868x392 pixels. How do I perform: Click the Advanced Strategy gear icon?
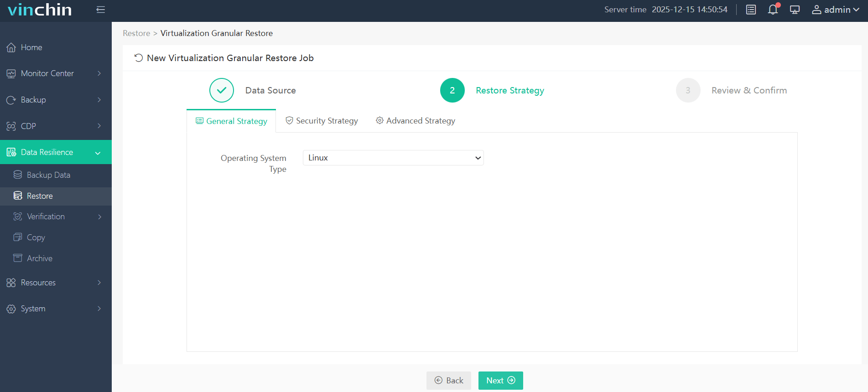(379, 120)
